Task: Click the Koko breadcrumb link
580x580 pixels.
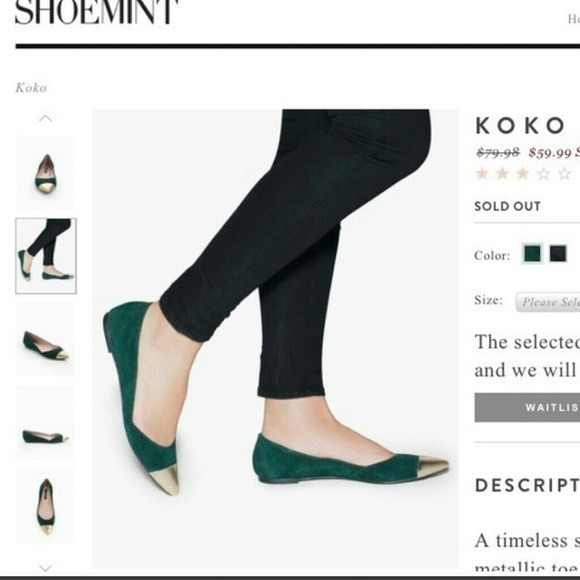Action: 31,88
